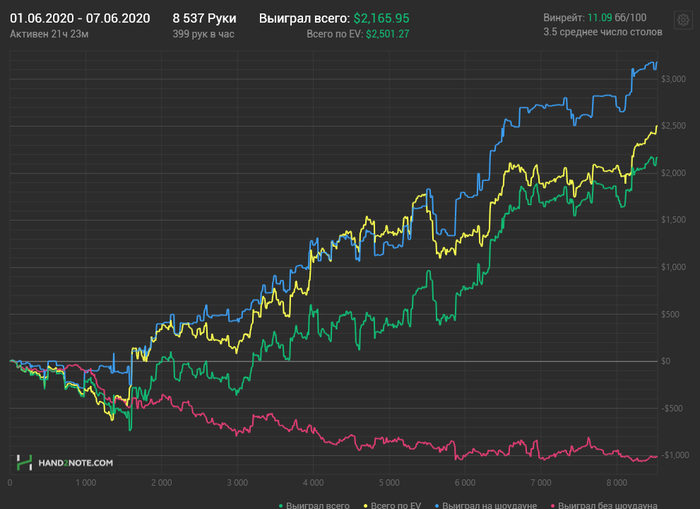The image size is (700, 509).
Task: Click the 'Активен 21ч 23м' text
Action: [49, 34]
